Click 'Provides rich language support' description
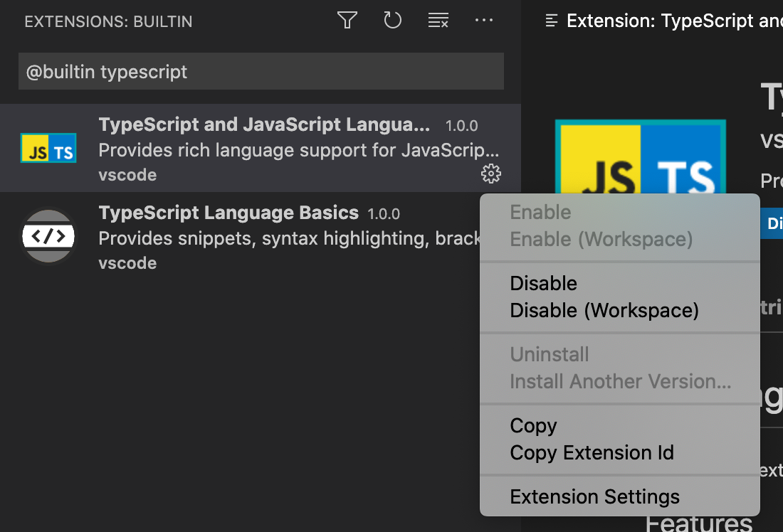The height and width of the screenshot is (532, 783). pyautogui.click(x=299, y=150)
